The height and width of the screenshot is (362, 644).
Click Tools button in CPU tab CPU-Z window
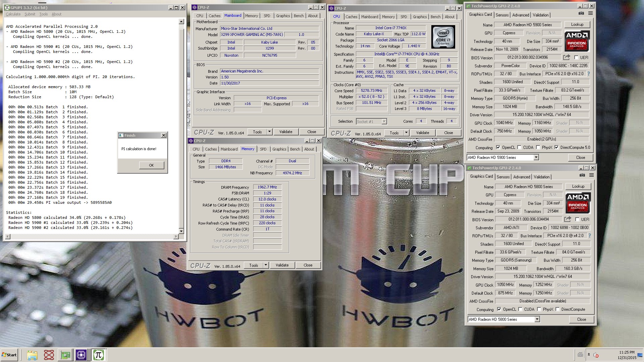pyautogui.click(x=394, y=133)
